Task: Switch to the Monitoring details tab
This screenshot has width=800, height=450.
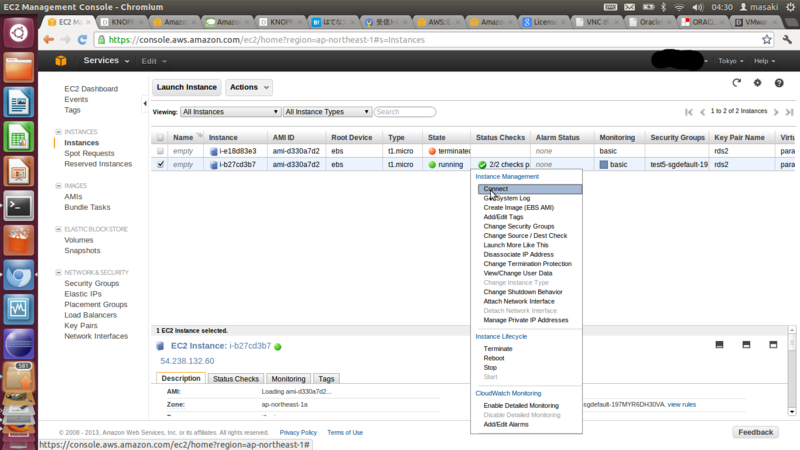Action: pos(288,379)
